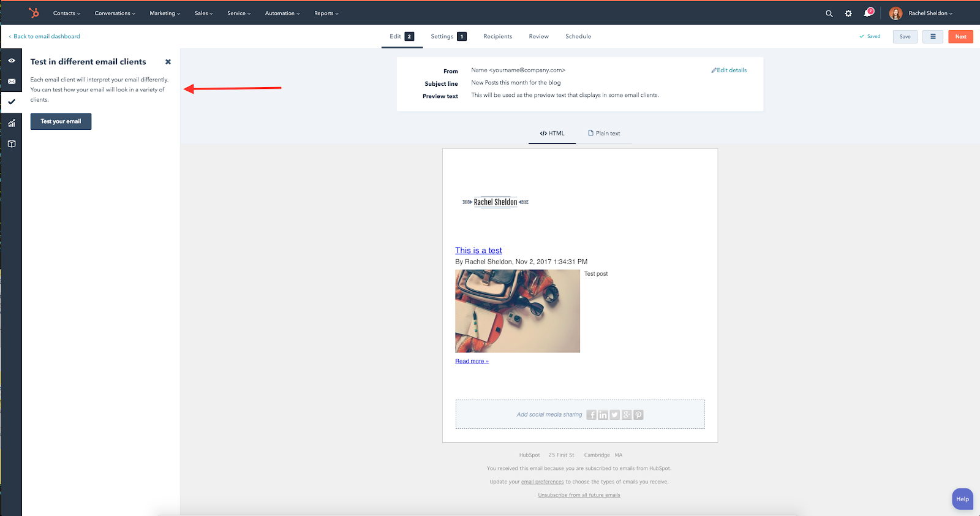Click the preview text description line

565,96
